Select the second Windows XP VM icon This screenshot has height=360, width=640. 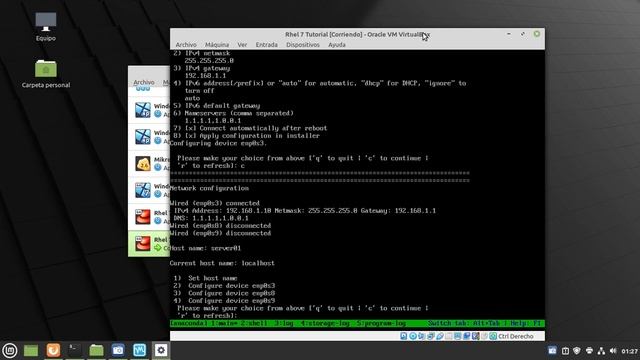click(x=143, y=137)
